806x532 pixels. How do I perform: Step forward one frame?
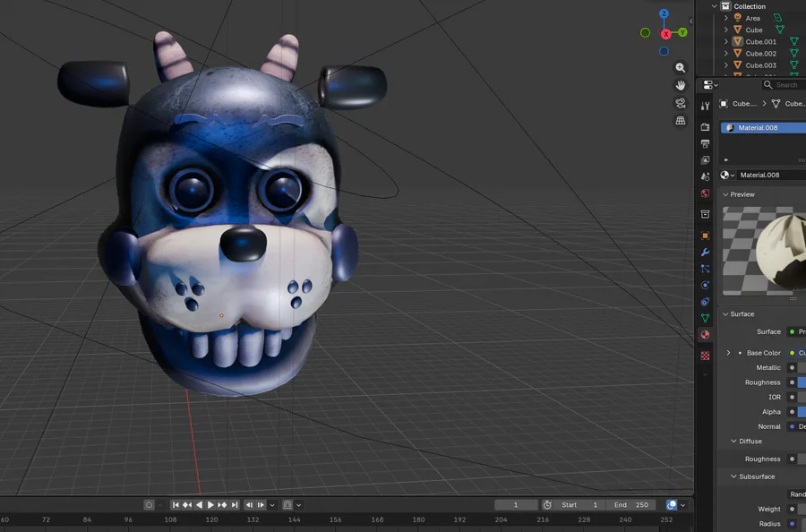[261, 505]
